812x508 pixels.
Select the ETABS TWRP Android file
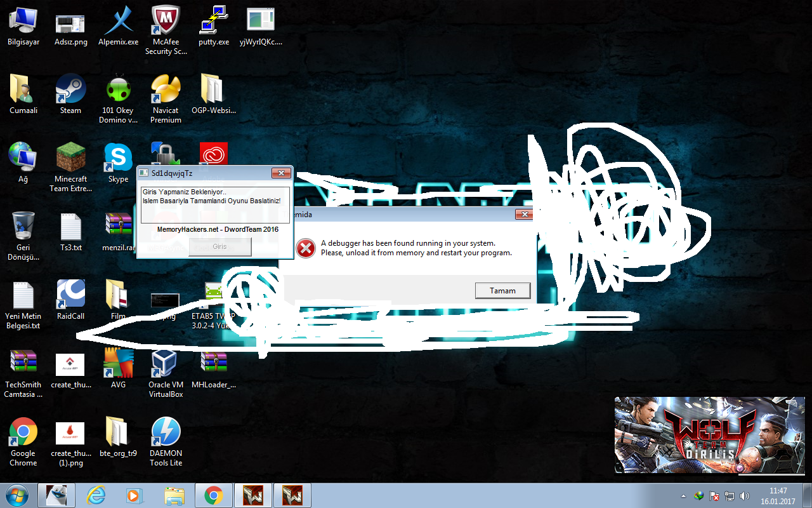tap(214, 305)
